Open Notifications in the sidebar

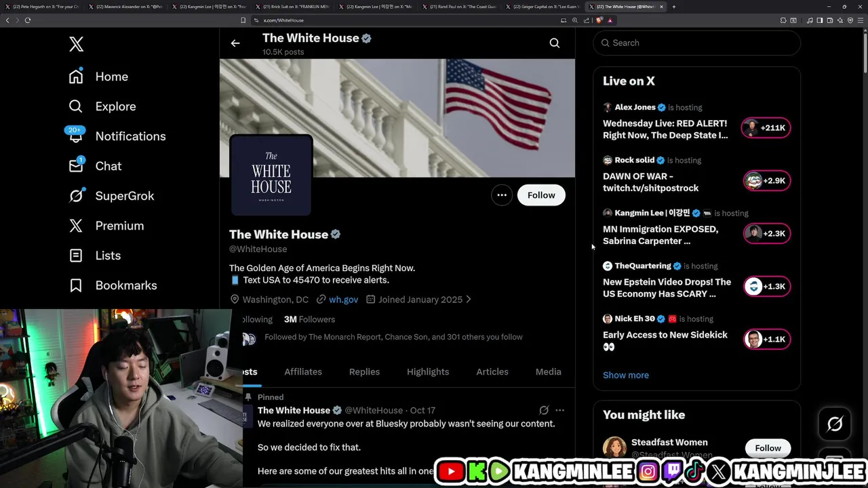coord(117,136)
